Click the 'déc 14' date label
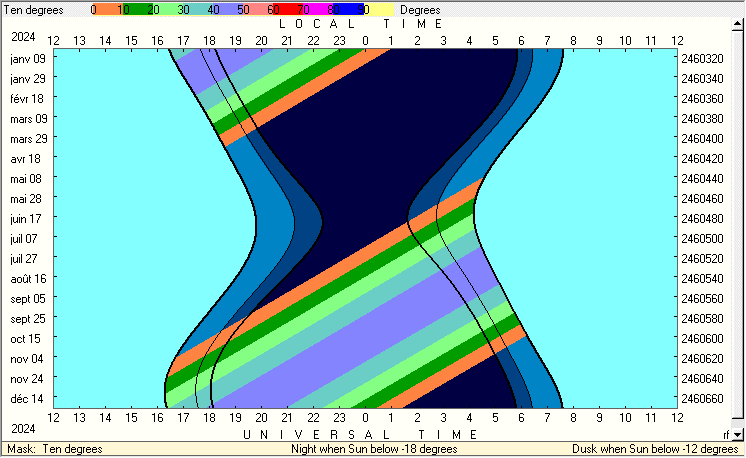Screen dimensions: 746x458 [27, 399]
